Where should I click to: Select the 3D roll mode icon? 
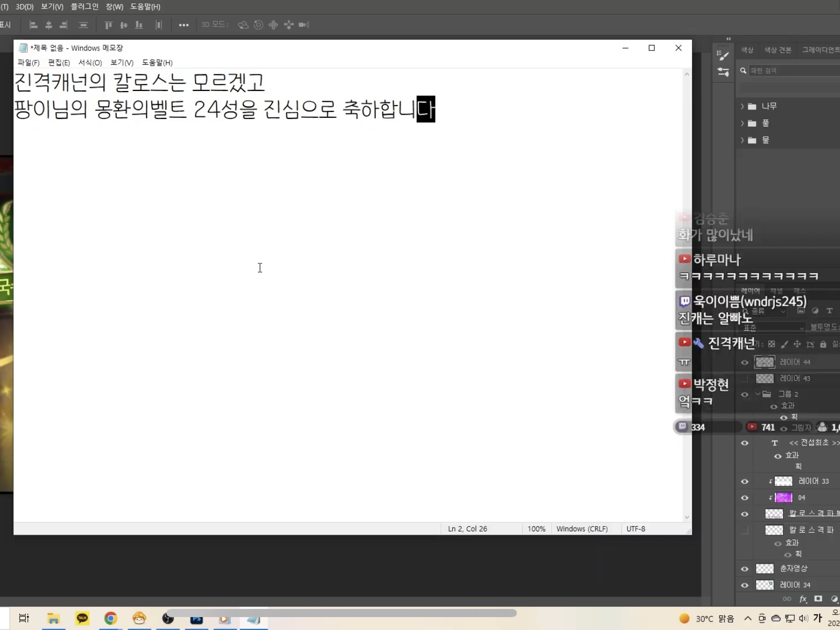(x=258, y=25)
